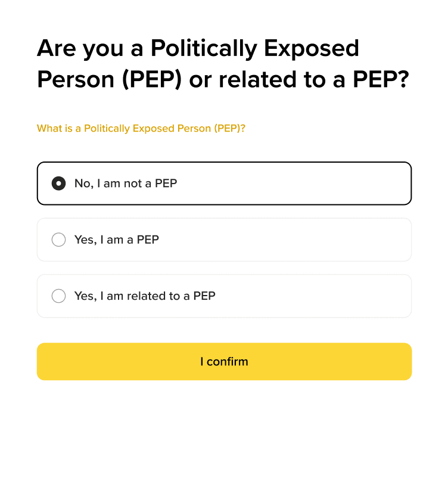Select the "Yes, I am a PEP" radio button
This screenshot has width=448, height=497.
click(58, 240)
